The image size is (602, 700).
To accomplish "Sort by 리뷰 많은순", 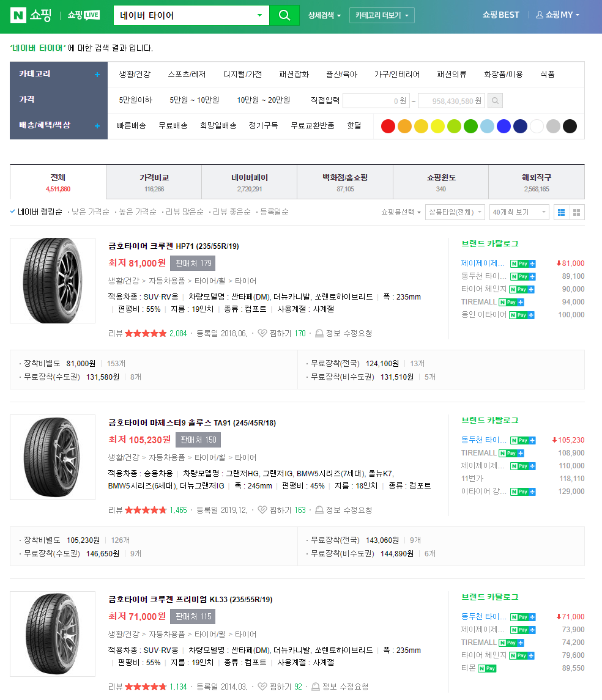I will pos(184,212).
